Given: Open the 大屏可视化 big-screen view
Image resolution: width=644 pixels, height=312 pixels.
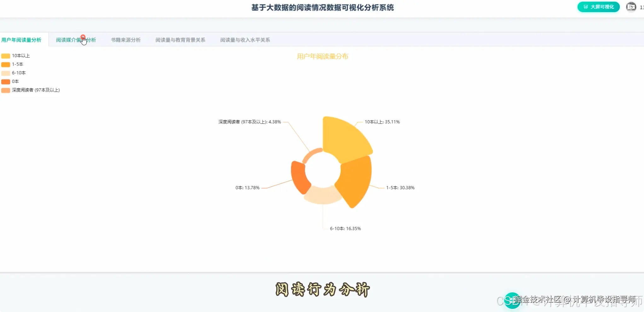Looking at the screenshot, I should (598, 7).
